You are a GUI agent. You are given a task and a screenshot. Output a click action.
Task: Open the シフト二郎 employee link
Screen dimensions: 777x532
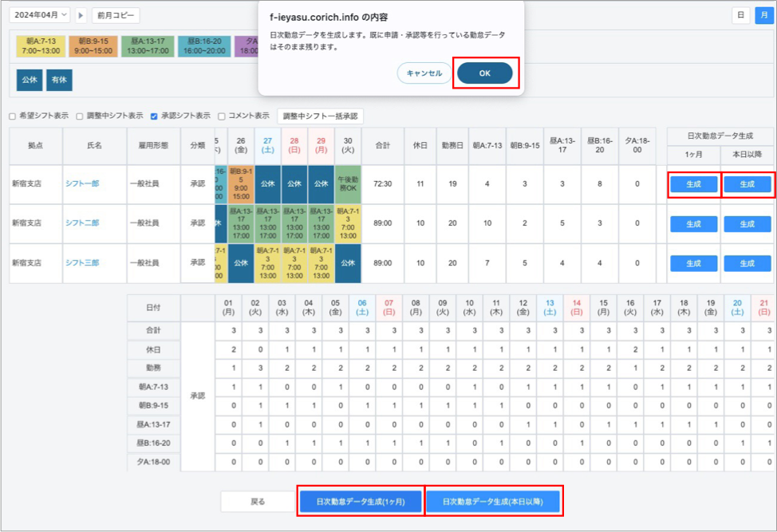[82, 223]
